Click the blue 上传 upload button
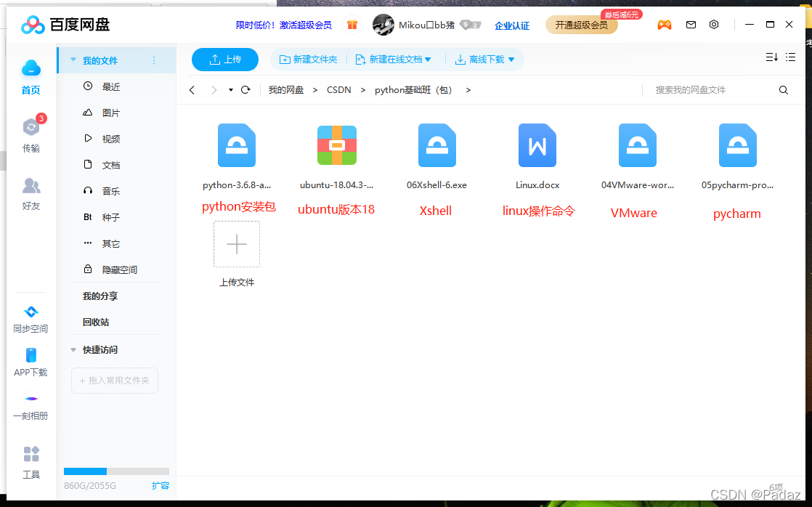This screenshot has width=812, height=507. click(225, 60)
